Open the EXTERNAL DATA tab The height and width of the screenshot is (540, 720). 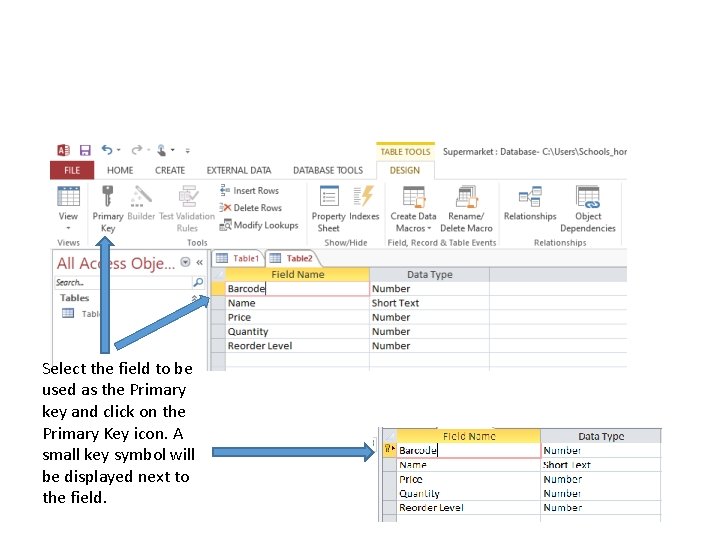pos(239,170)
